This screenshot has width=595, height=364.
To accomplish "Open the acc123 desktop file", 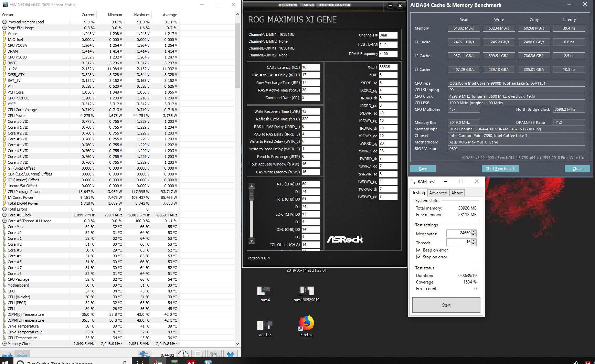I will (x=265, y=329).
